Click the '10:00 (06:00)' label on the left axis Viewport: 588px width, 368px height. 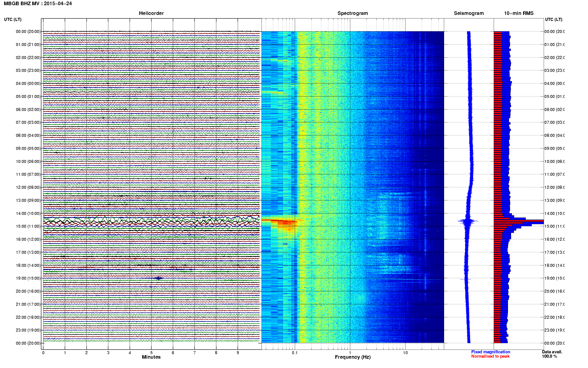(x=28, y=161)
